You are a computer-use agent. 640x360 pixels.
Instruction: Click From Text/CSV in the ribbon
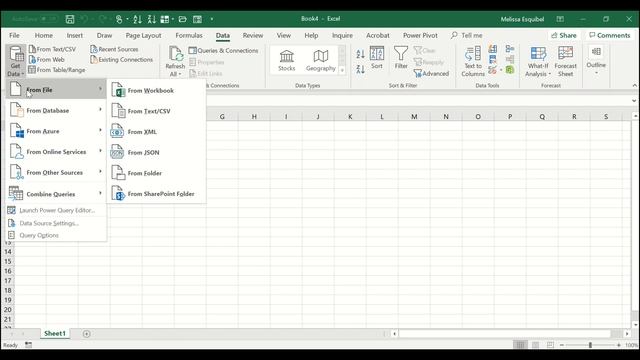(x=52, y=49)
